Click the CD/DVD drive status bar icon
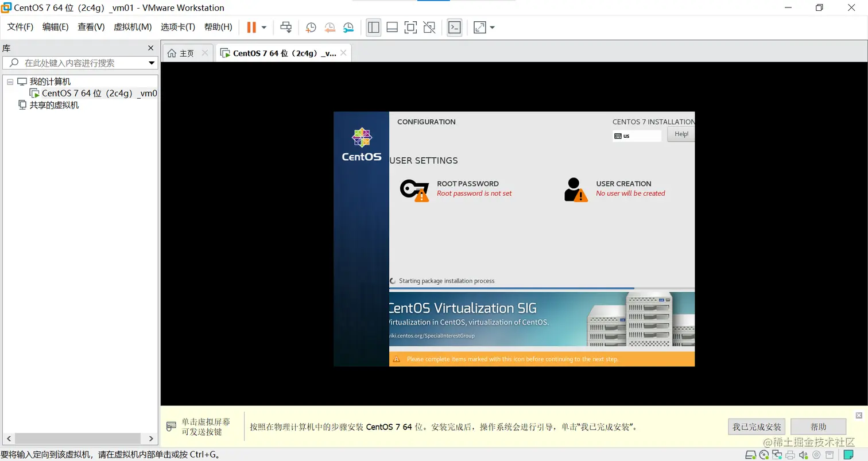Image resolution: width=868 pixels, height=461 pixels. click(764, 455)
